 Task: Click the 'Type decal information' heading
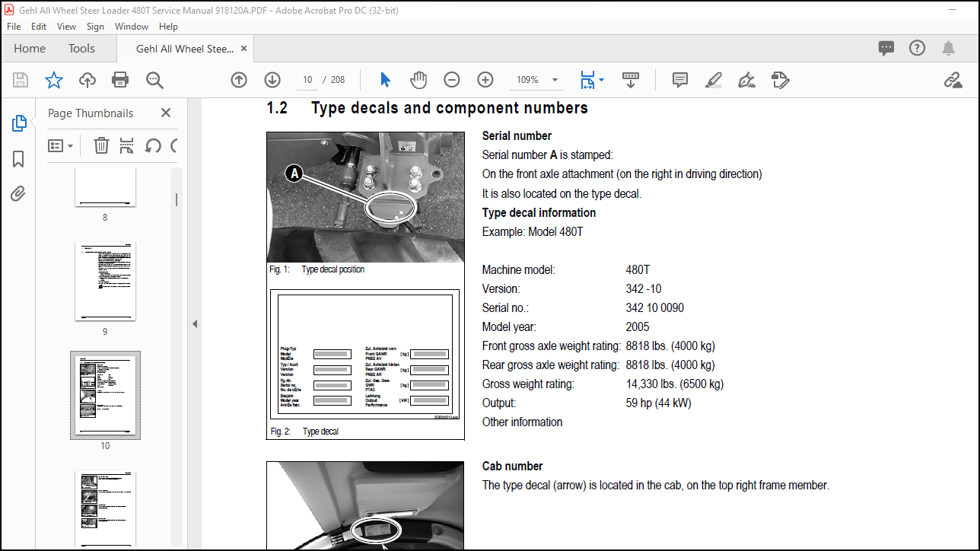tap(539, 212)
